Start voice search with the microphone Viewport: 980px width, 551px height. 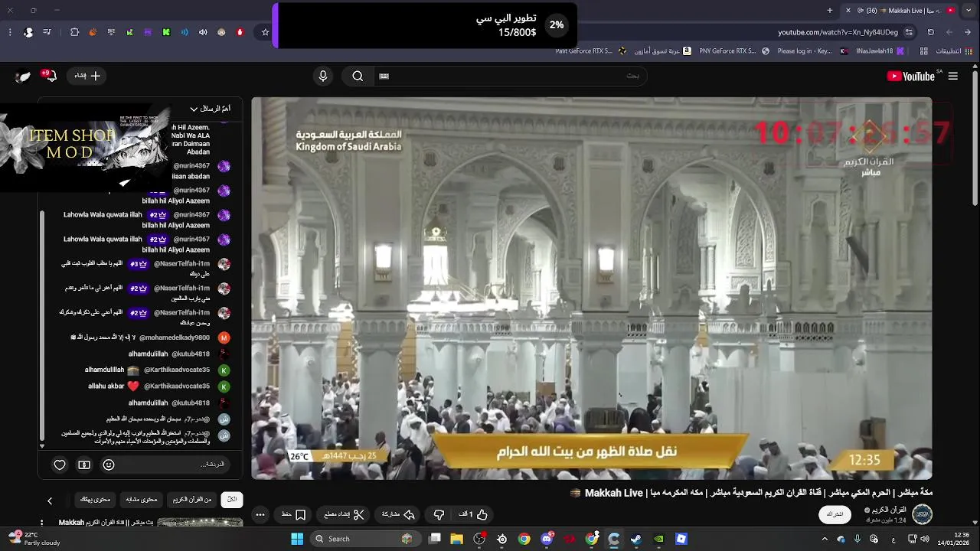pyautogui.click(x=323, y=76)
